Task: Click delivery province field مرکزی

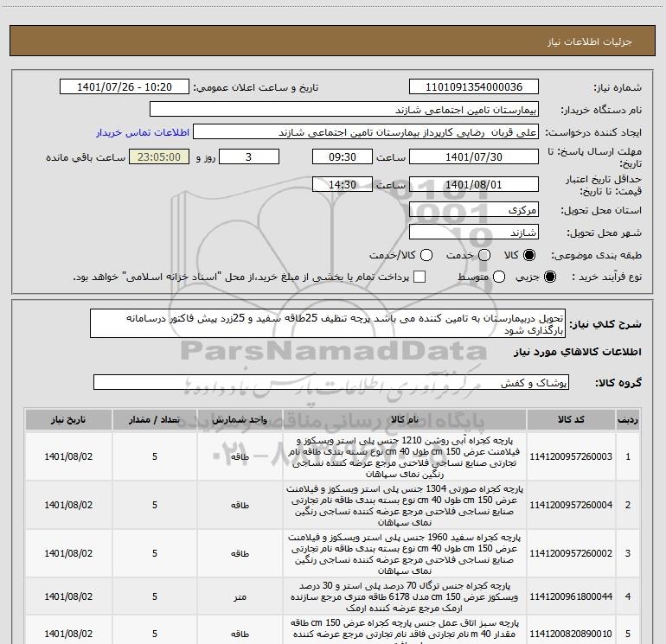Action: tap(474, 209)
